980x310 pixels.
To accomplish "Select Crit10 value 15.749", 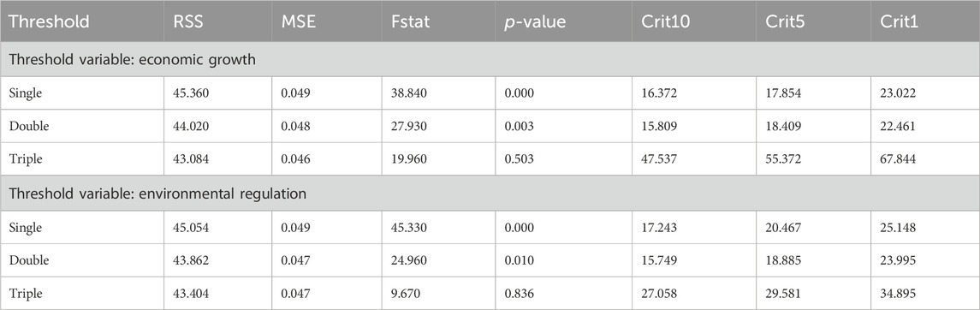I will point(659,260).
